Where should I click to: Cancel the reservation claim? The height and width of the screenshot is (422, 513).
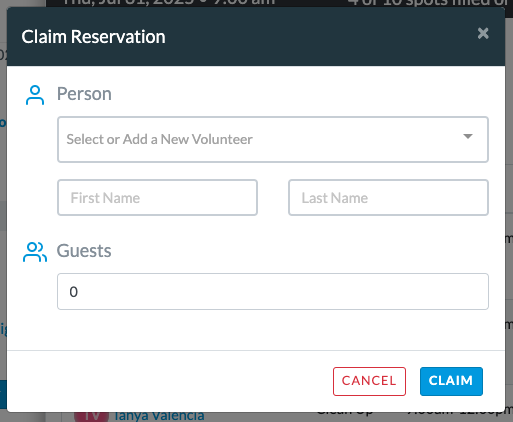tap(369, 381)
